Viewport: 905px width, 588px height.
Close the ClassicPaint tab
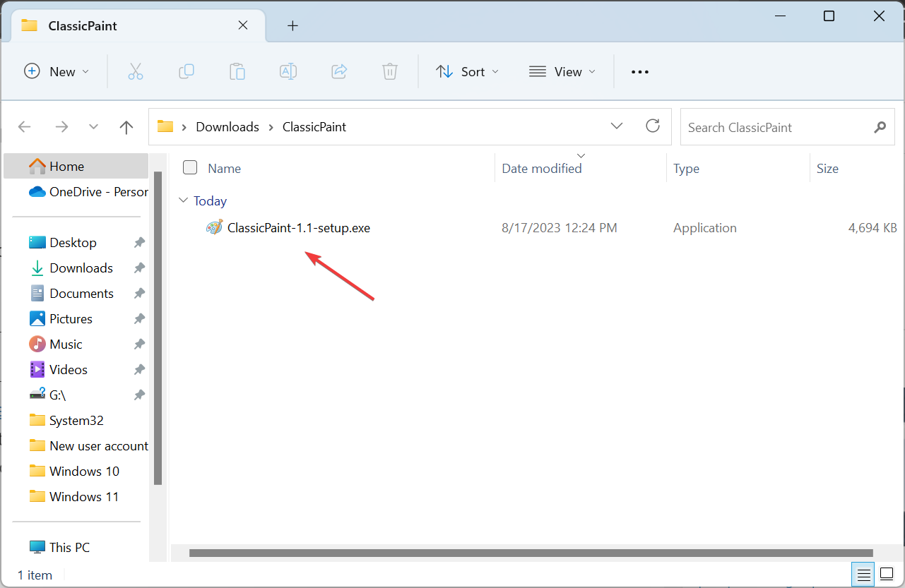coord(243,25)
